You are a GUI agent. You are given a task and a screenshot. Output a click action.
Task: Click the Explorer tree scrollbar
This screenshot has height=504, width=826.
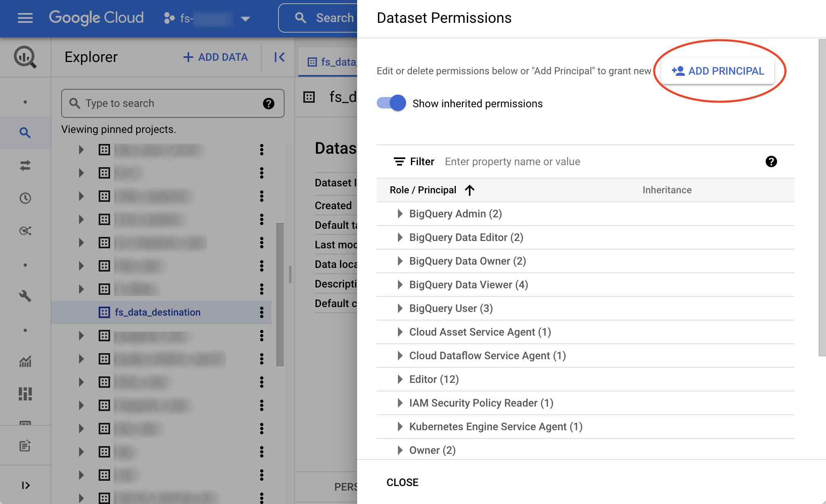coord(280,294)
